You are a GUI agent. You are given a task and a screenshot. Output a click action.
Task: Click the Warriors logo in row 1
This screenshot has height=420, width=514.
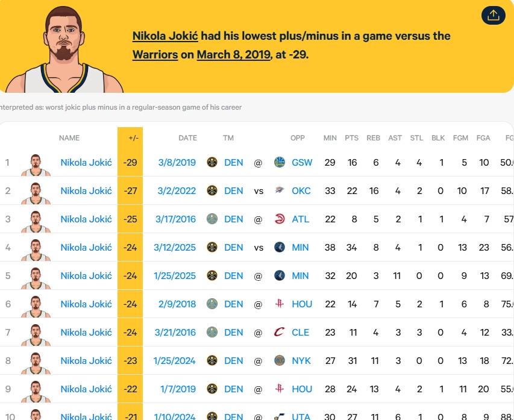(x=279, y=162)
